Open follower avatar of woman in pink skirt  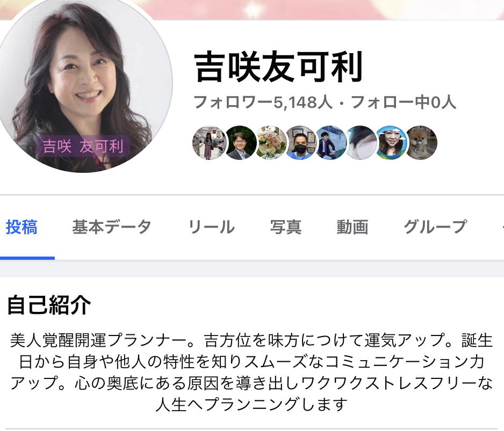tap(209, 143)
